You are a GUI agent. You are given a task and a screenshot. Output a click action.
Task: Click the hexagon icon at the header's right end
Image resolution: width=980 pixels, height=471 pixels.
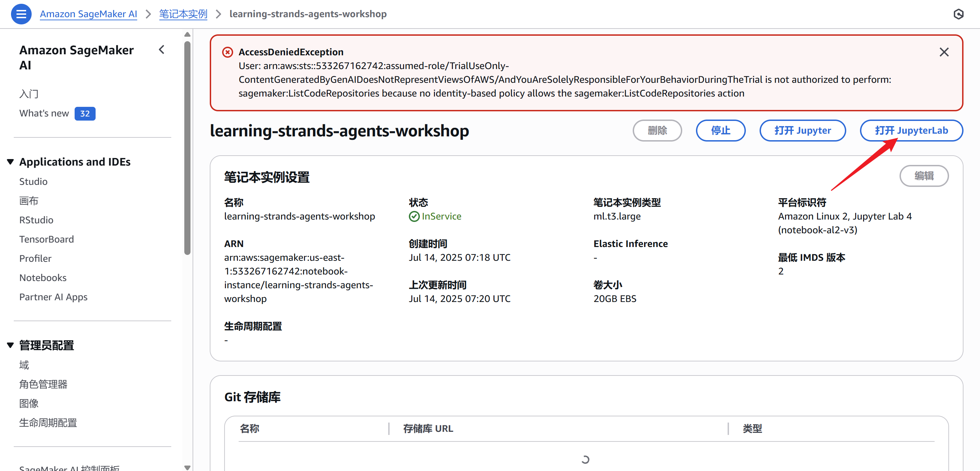pyautogui.click(x=958, y=14)
